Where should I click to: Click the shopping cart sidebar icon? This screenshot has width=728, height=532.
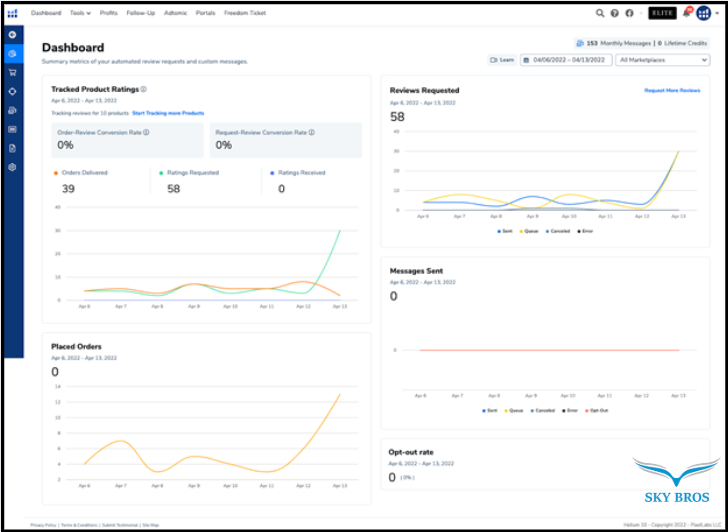[12, 72]
